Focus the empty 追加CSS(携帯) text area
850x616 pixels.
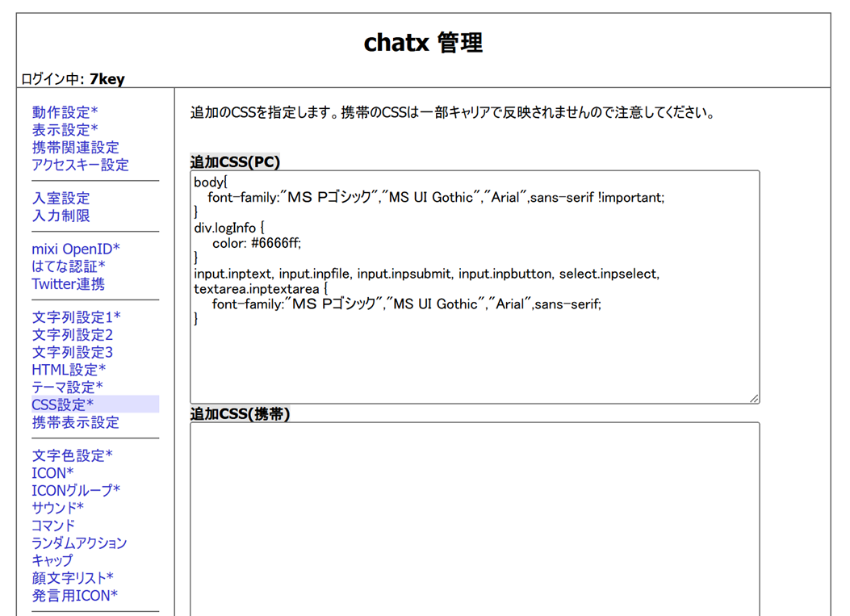475,517
